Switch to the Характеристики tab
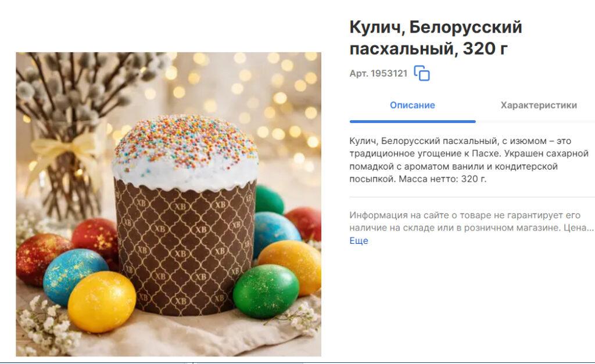The width and height of the screenshot is (595, 364). pos(539,105)
